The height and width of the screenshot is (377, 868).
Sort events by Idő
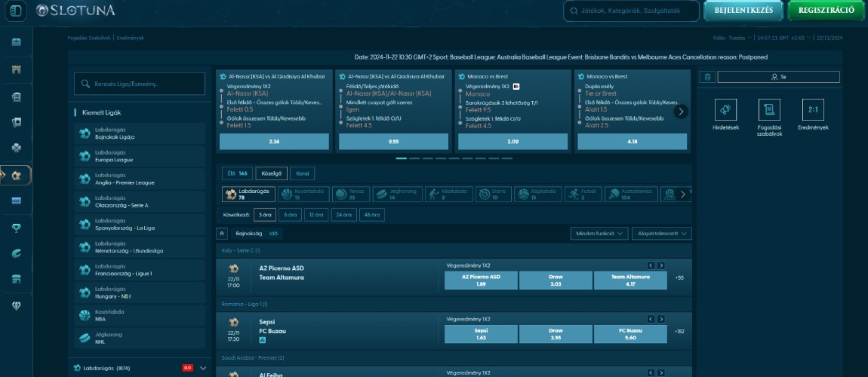pos(273,234)
